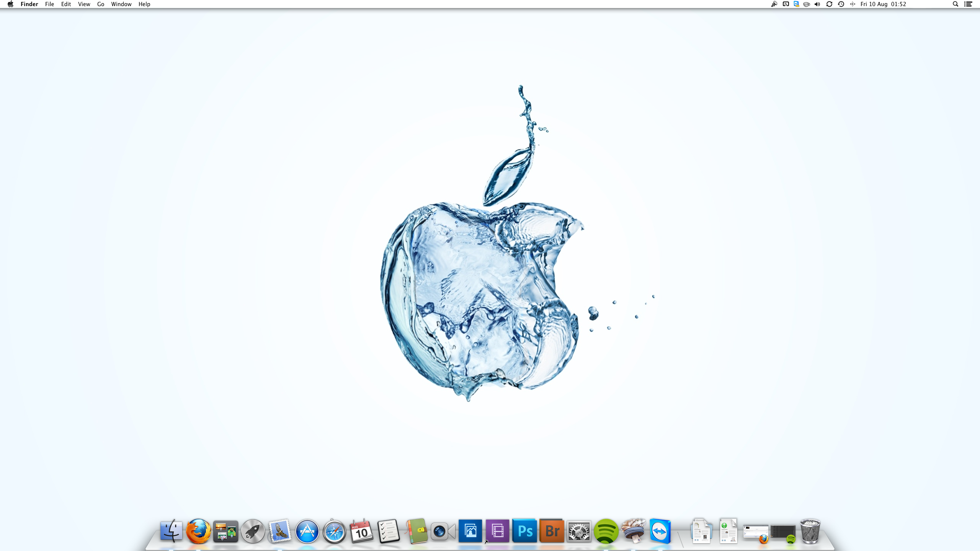
Task: Open the blue photo editor Dock icon
Action: coord(470,531)
